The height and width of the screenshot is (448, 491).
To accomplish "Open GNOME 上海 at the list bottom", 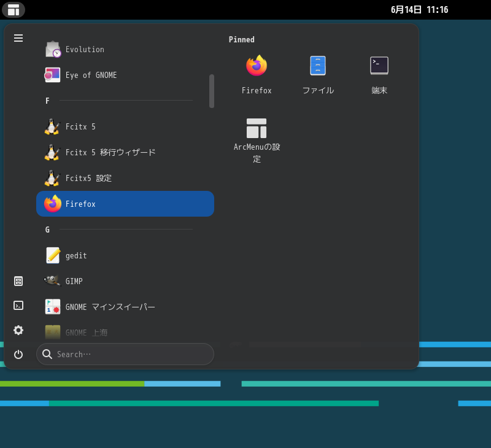I will click(125, 333).
